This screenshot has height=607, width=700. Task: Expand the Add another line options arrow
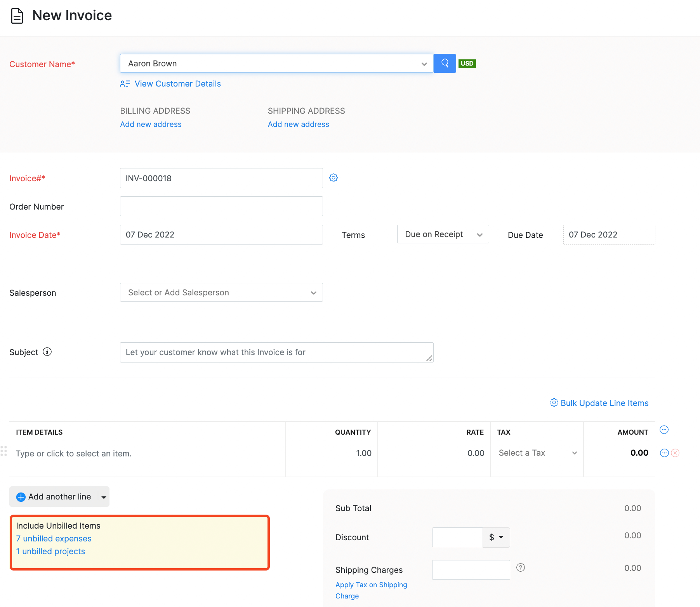pyautogui.click(x=103, y=496)
